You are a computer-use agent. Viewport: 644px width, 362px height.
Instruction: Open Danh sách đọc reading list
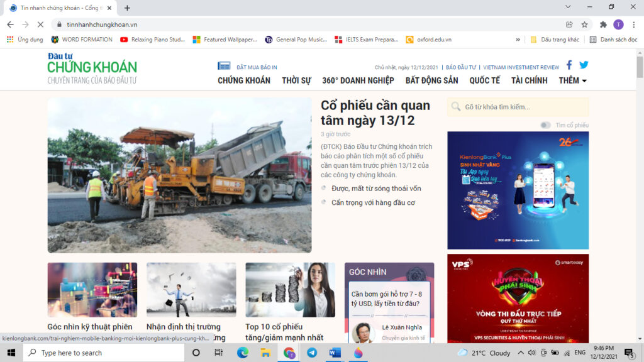point(613,40)
